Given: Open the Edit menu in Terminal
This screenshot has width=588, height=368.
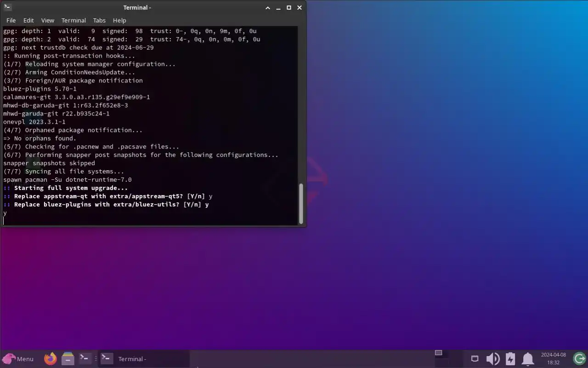Looking at the screenshot, I should [28, 20].
